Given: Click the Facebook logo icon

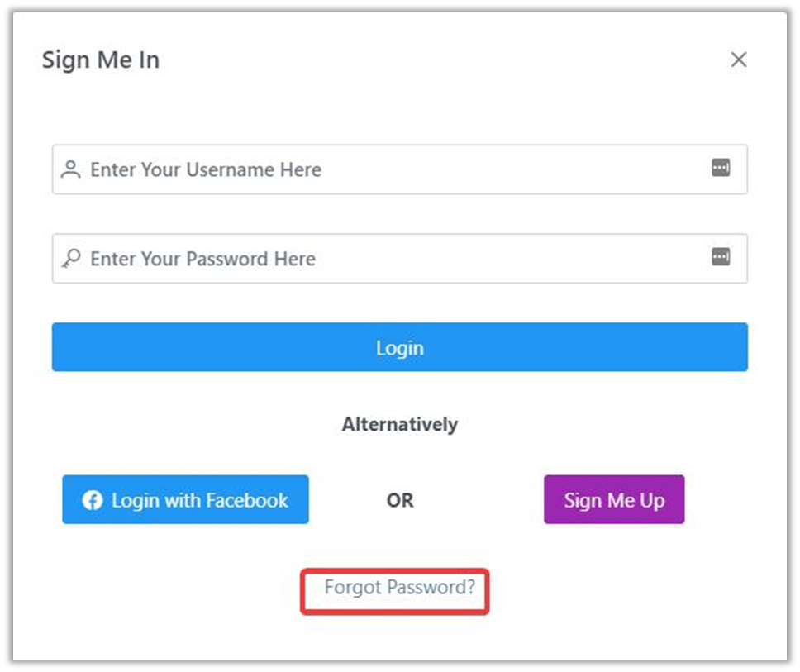Looking at the screenshot, I should pyautogui.click(x=93, y=500).
